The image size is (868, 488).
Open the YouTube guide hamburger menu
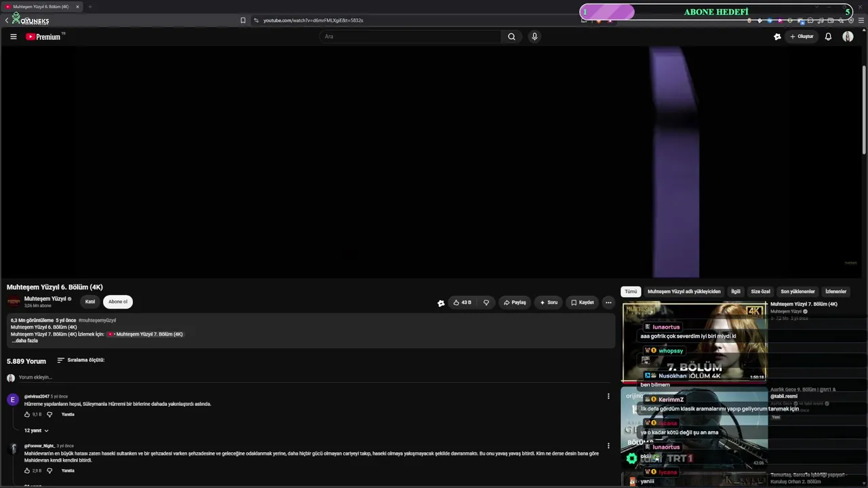click(x=14, y=37)
